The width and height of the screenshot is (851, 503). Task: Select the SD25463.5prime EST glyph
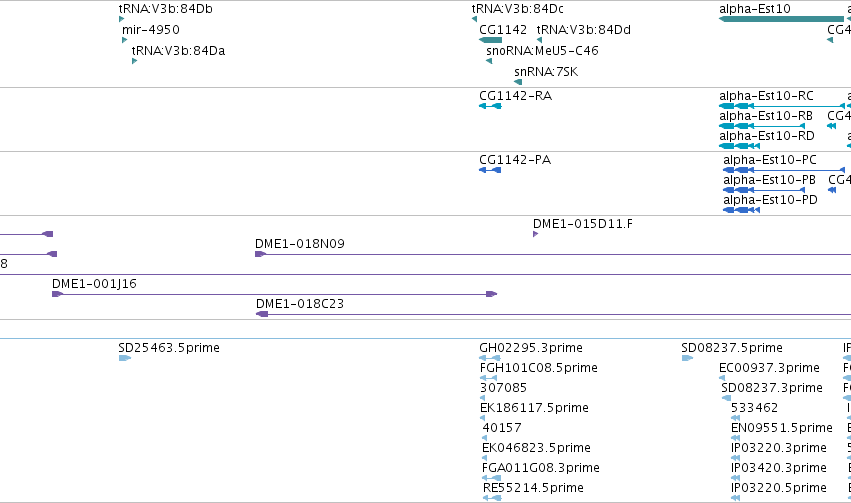click(x=124, y=358)
